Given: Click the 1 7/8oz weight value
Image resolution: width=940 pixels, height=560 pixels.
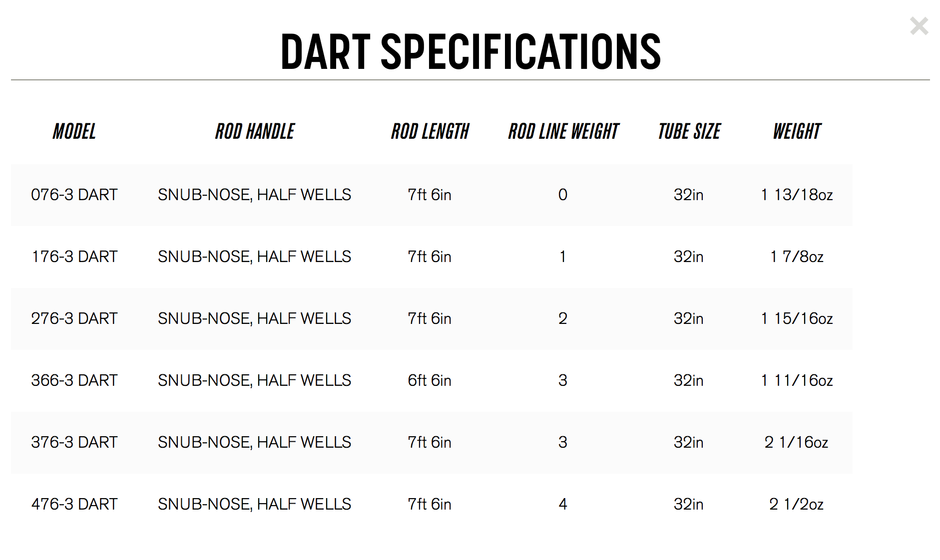Looking at the screenshot, I should click(797, 257).
